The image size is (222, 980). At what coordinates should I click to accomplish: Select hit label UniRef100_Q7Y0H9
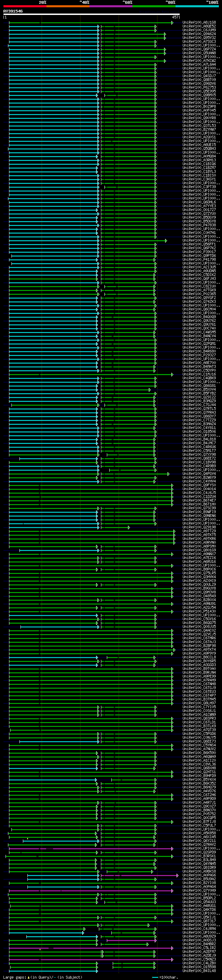click(199, 890)
